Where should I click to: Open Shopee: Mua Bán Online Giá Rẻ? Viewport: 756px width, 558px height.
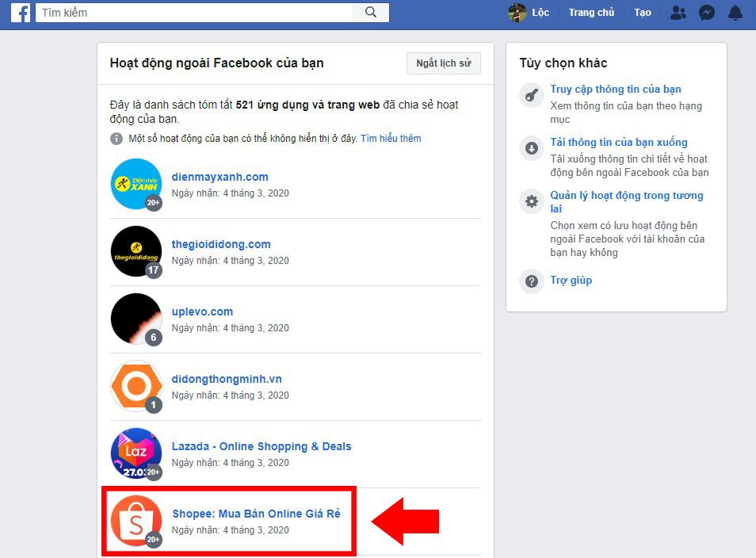tap(256, 514)
